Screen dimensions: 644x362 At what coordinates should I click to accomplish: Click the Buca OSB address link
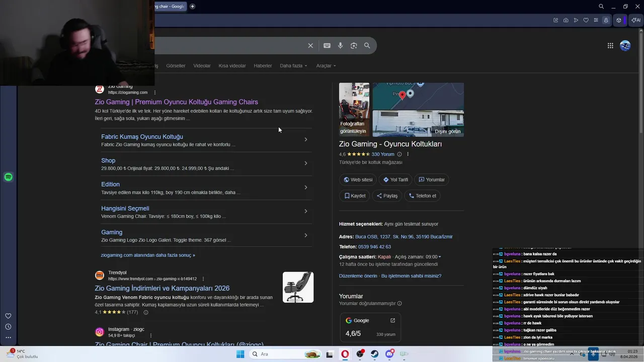404,237
